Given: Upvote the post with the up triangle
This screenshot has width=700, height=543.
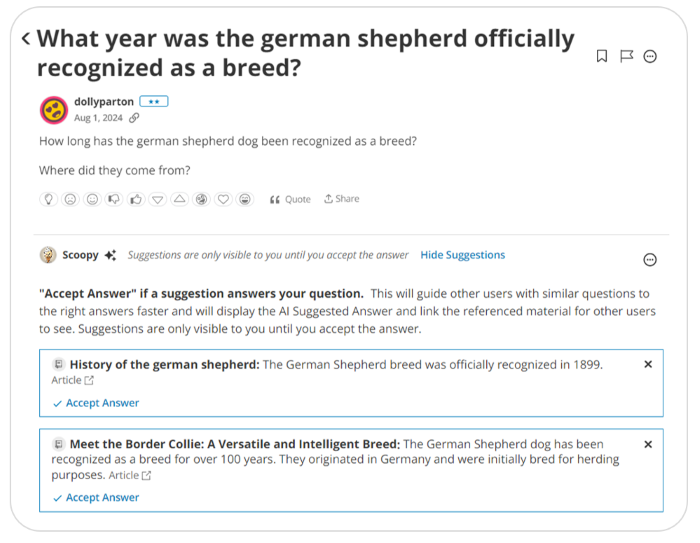Looking at the screenshot, I should click(x=180, y=199).
